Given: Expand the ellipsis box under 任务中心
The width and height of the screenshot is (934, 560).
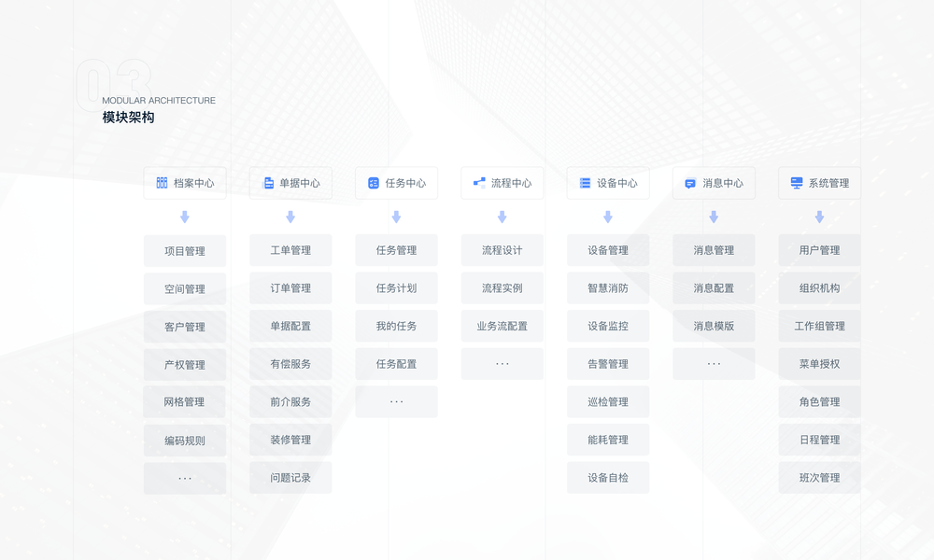Looking at the screenshot, I should (396, 401).
